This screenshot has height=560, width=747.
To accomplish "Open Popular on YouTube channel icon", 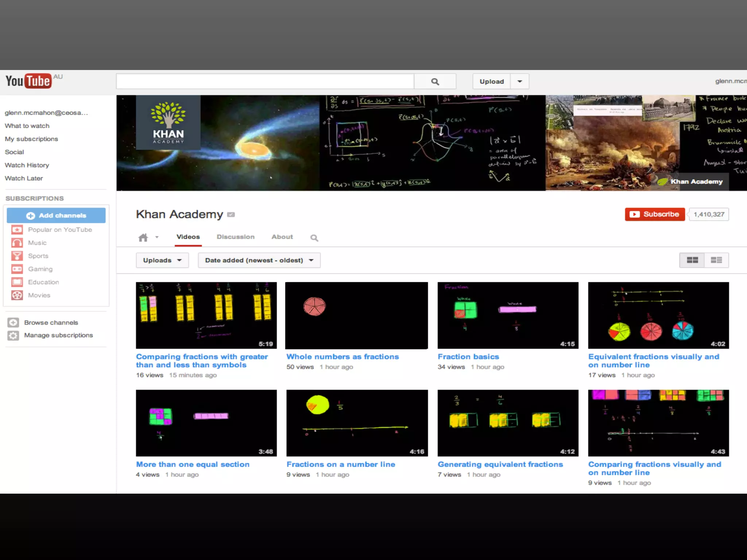I will pos(17,230).
